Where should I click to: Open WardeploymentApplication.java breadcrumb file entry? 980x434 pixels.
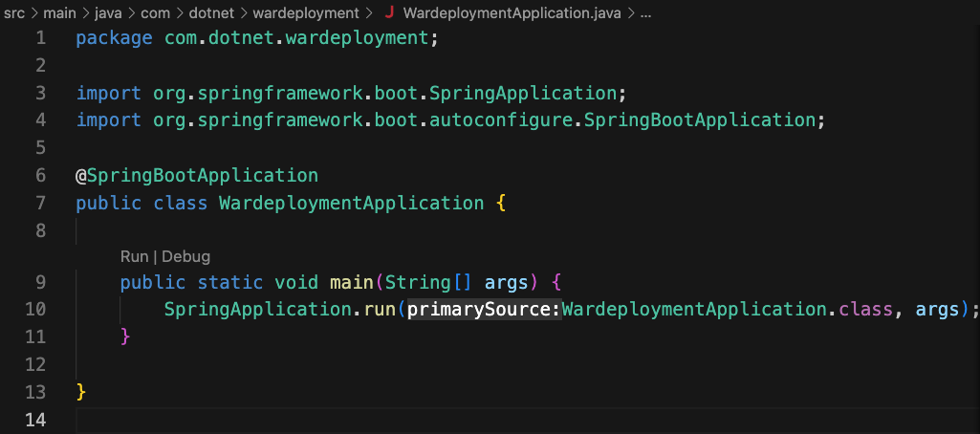512,13
